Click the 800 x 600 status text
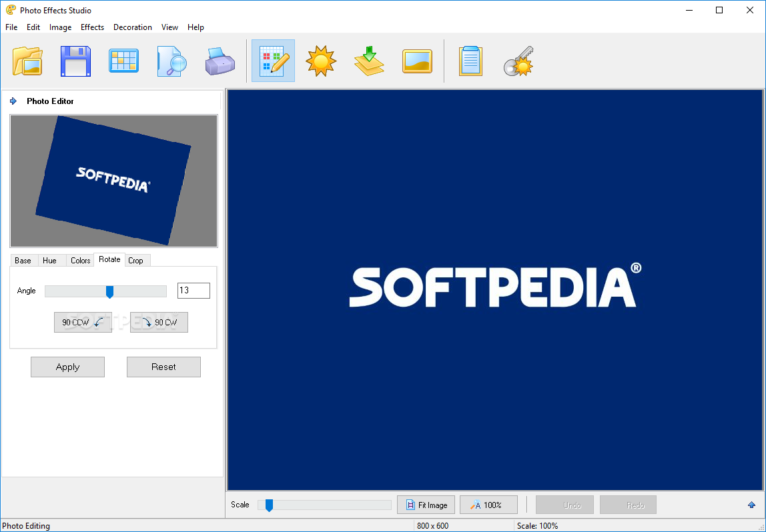The image size is (766, 532). [432, 525]
